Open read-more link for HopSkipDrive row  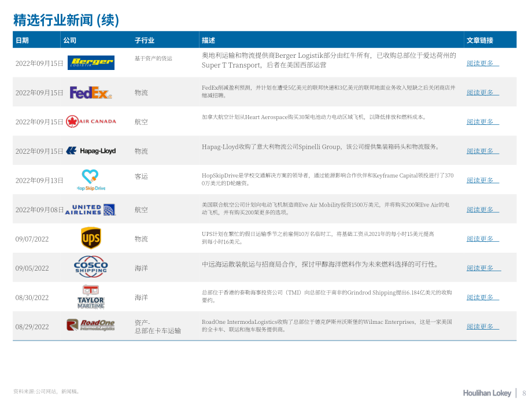(x=482, y=180)
